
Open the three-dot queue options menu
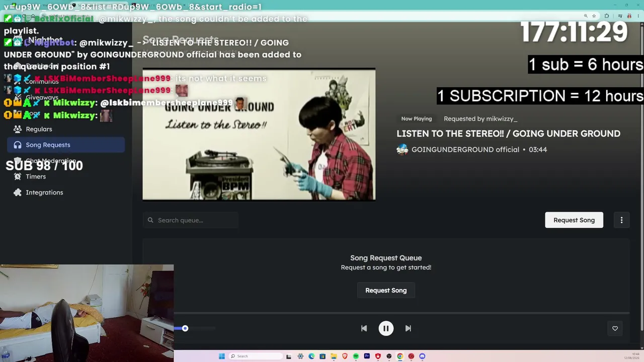click(x=621, y=220)
